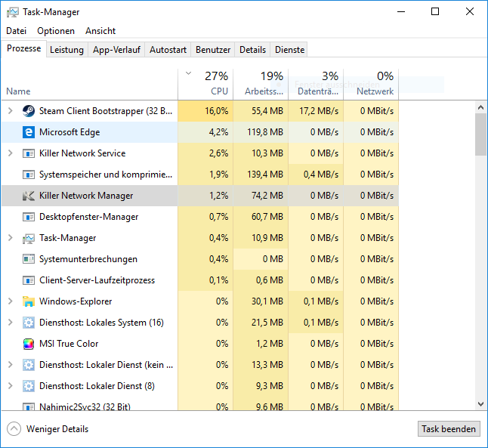Click the Weniger Details circle arrow icon
Screen dimensions: 488x448
click(14, 429)
